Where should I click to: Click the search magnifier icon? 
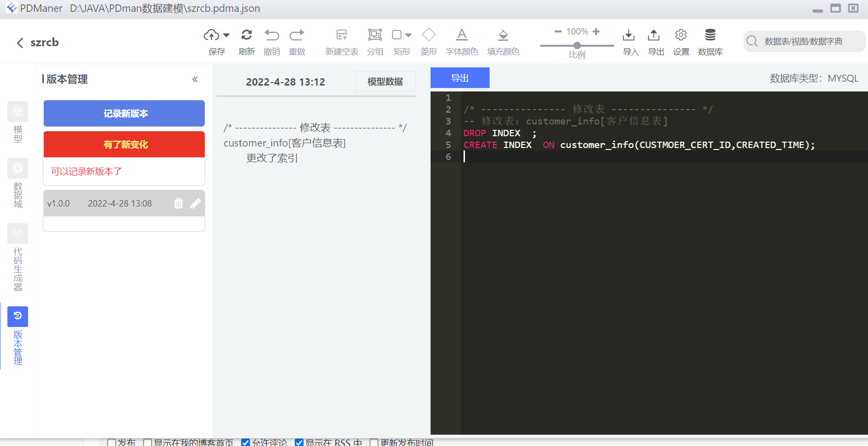pyautogui.click(x=752, y=41)
